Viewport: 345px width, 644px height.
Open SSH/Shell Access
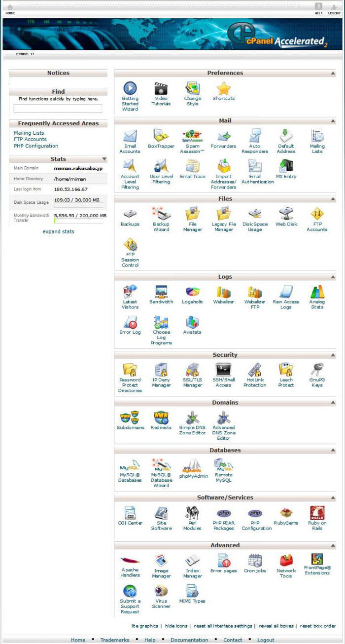(224, 370)
